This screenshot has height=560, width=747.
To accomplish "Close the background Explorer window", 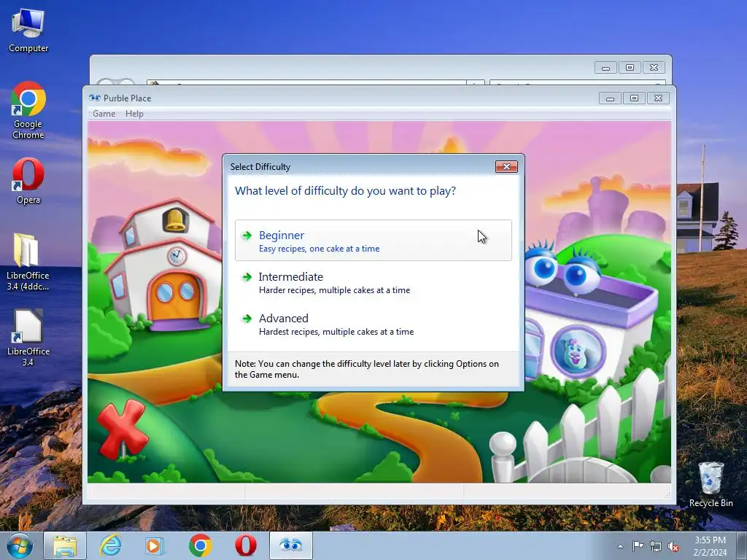I will [x=654, y=68].
